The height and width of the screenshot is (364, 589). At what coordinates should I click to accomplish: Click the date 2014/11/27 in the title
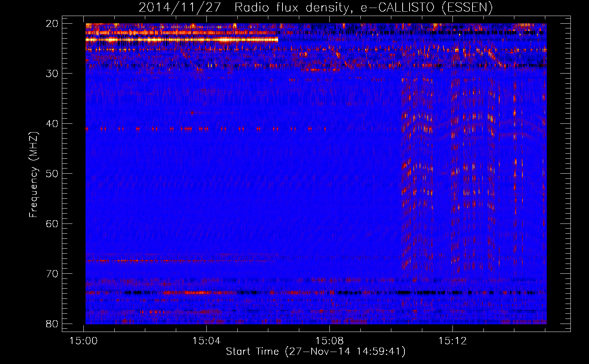point(179,7)
